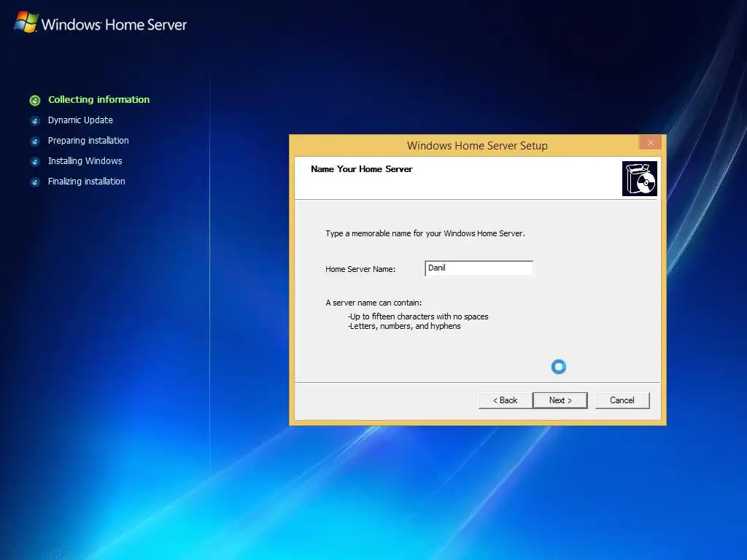Select the 'Installing Windows' step text
This screenshot has width=747, height=560.
pos(85,161)
